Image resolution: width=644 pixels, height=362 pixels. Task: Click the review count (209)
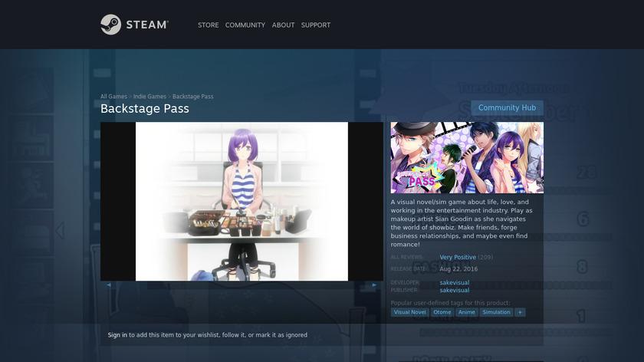[485, 257]
